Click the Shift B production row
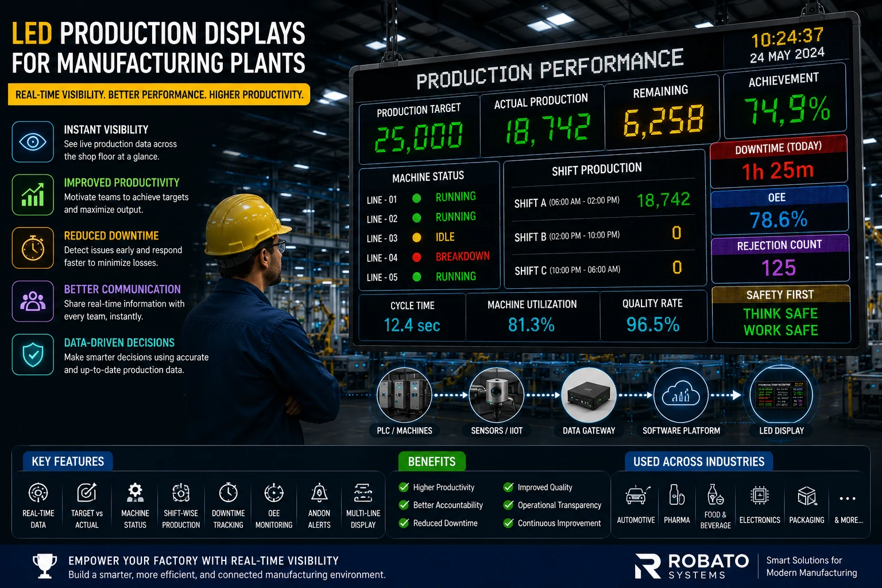 602,234
